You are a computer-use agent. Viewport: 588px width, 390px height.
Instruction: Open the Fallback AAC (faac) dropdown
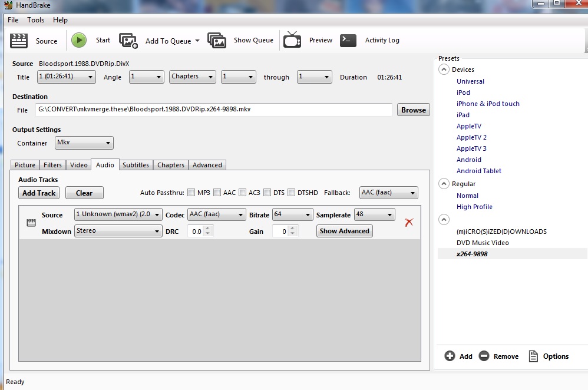pyautogui.click(x=388, y=193)
